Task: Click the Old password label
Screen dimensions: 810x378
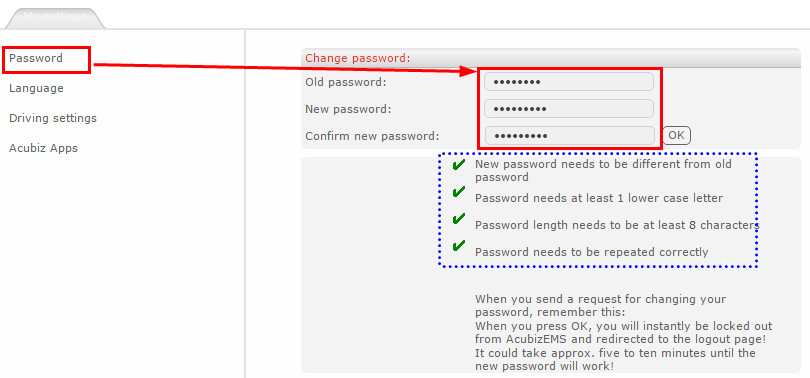Action: (346, 82)
